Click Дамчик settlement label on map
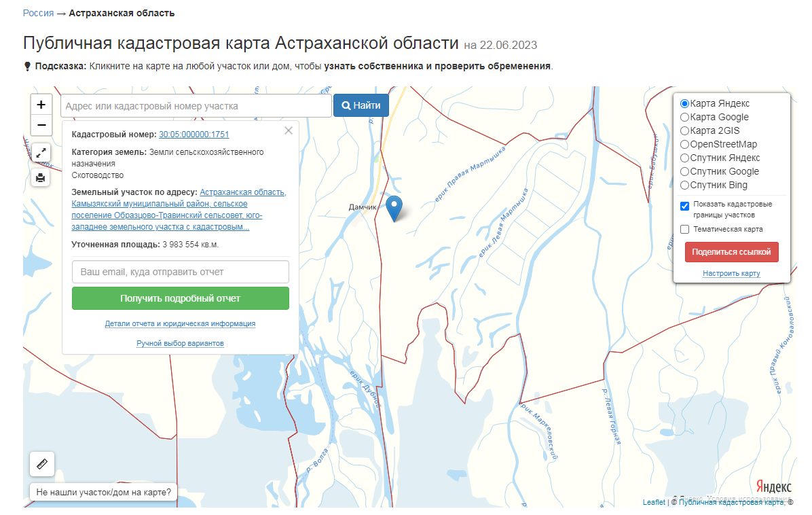 click(363, 207)
